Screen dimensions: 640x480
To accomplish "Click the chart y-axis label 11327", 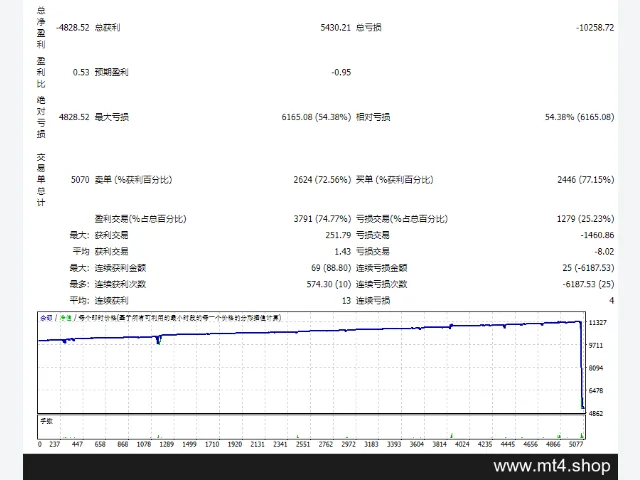I will tap(598, 322).
